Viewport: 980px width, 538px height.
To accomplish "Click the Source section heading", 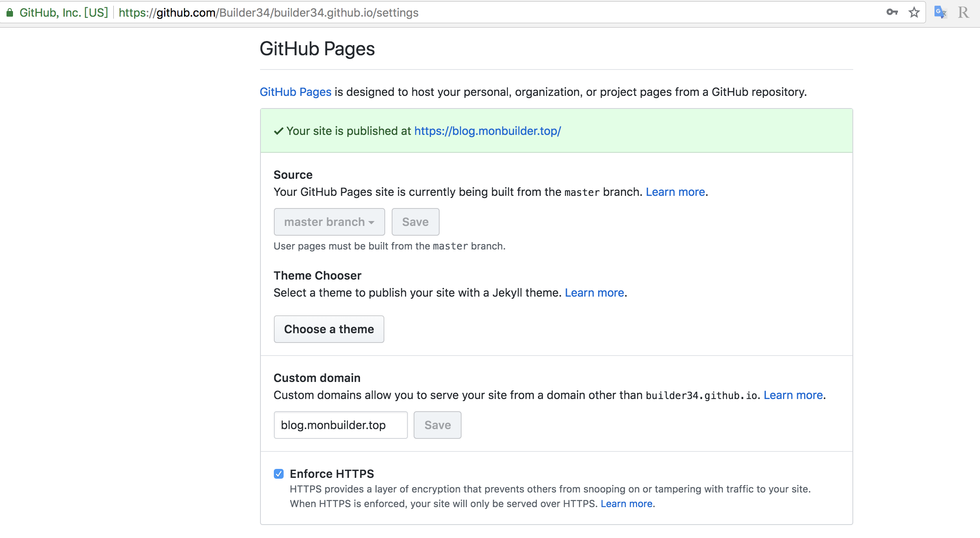I will pos(293,175).
